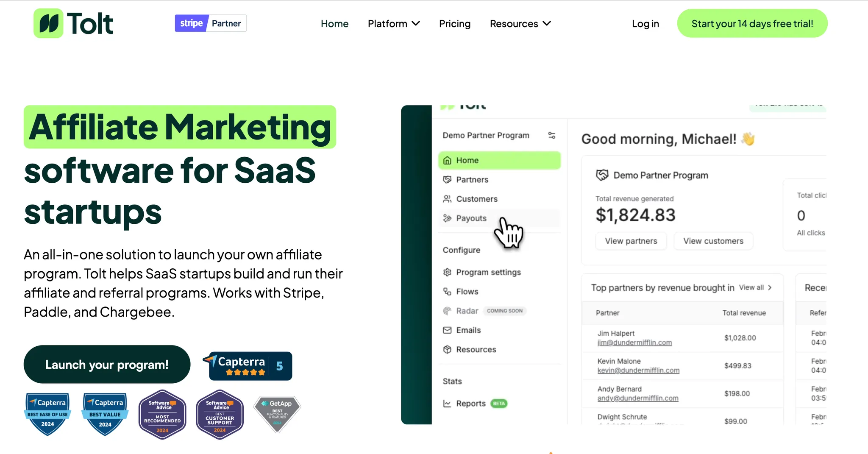Click the handshake icon beside Demo Partner Program heading
Viewport: 868px width, 454px height.
(x=602, y=175)
